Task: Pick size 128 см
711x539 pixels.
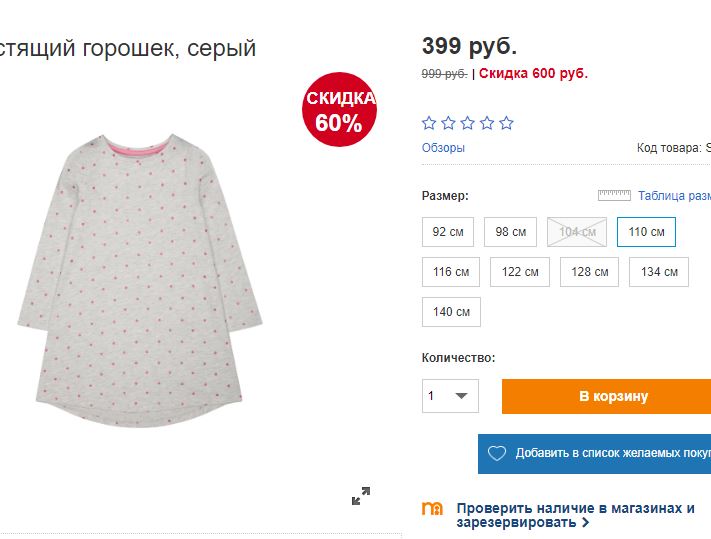Action: tap(589, 272)
